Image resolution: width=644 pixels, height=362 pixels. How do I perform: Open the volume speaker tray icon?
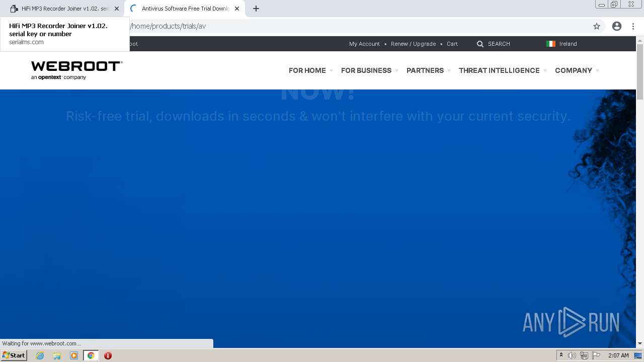click(x=572, y=355)
